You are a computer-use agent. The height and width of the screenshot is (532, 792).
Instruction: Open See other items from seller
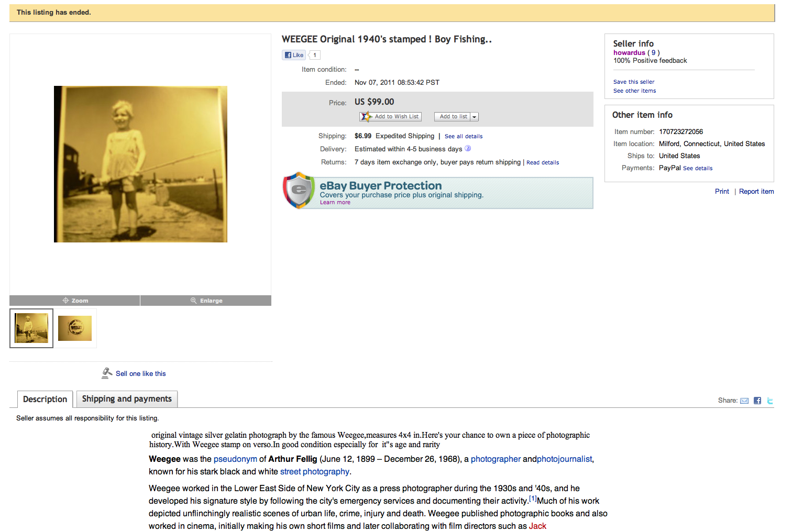pos(634,91)
